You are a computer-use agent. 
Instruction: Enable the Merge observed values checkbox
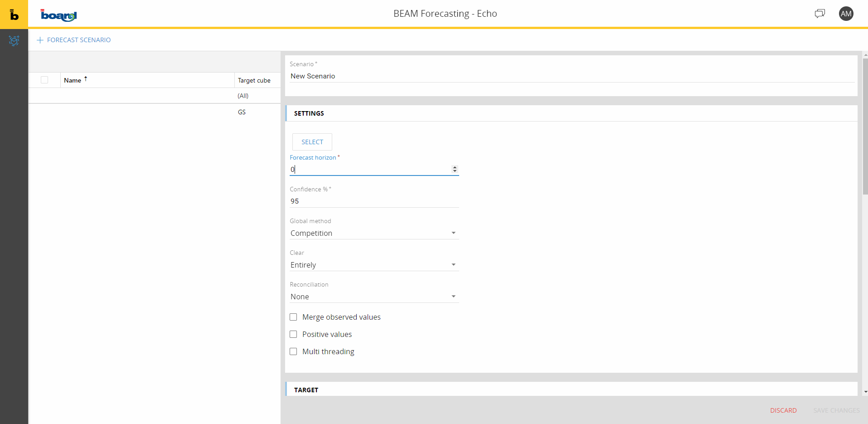(293, 317)
